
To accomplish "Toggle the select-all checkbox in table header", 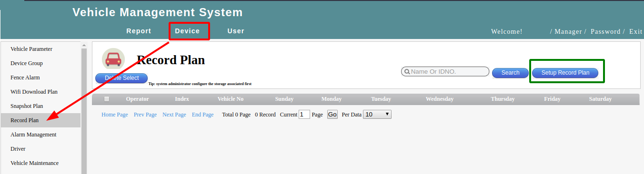I will tap(107, 99).
